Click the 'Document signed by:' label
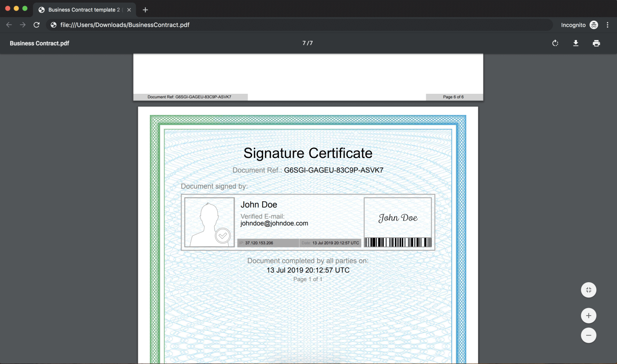617x364 pixels. [214, 187]
